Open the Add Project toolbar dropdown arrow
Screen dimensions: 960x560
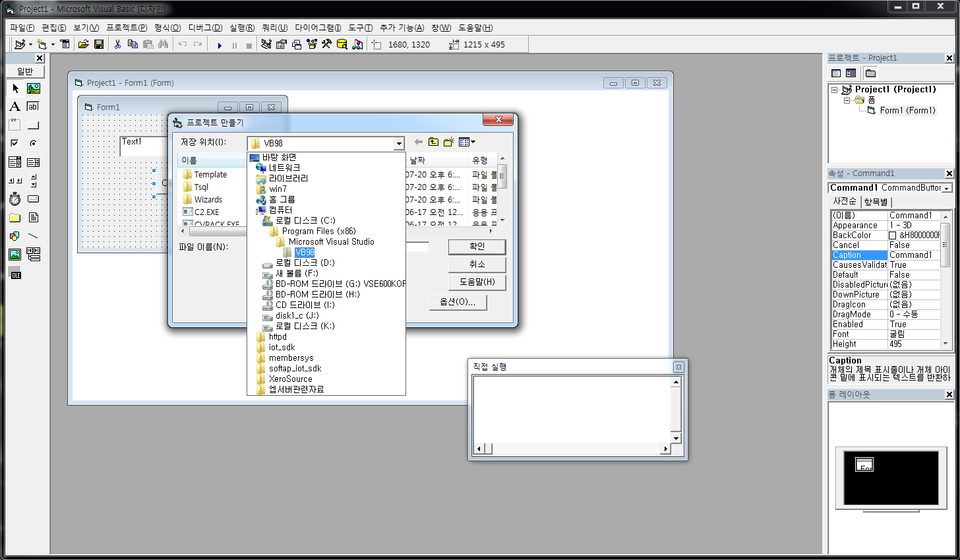coord(30,45)
